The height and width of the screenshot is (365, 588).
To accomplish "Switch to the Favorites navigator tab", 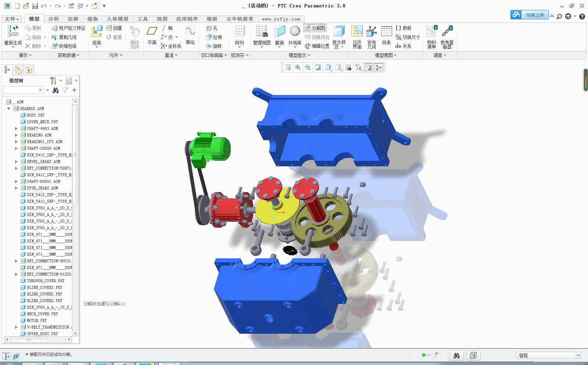I will click(x=29, y=70).
